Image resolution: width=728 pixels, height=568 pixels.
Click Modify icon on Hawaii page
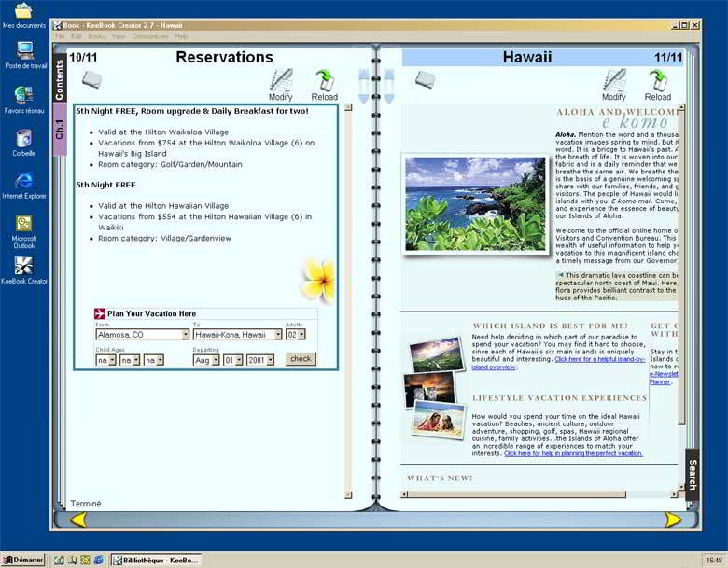point(614,83)
